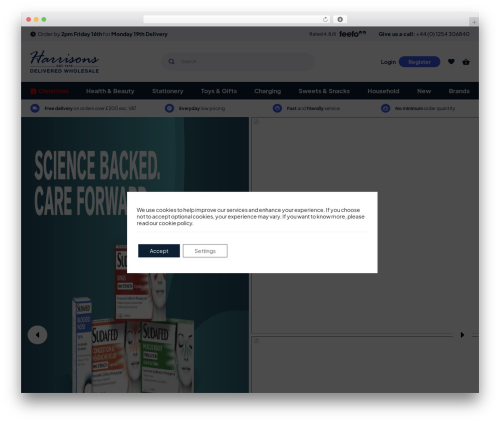Open Sweets & Snacks category
500x423 pixels.
[324, 91]
